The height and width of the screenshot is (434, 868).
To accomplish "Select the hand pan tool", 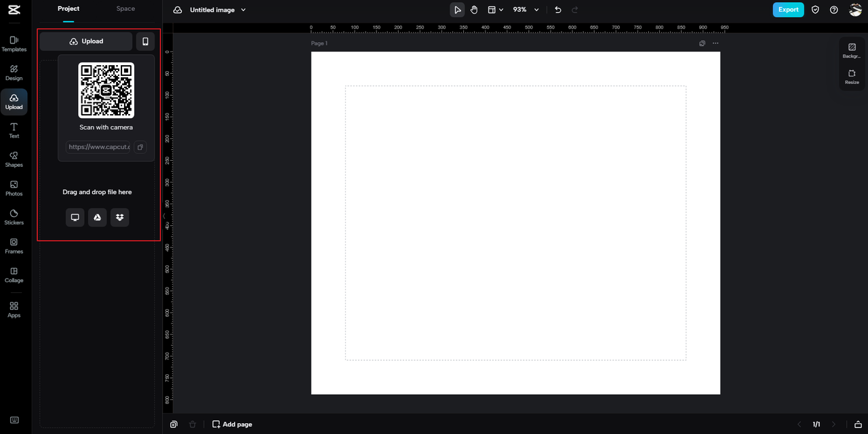I will click(x=474, y=9).
